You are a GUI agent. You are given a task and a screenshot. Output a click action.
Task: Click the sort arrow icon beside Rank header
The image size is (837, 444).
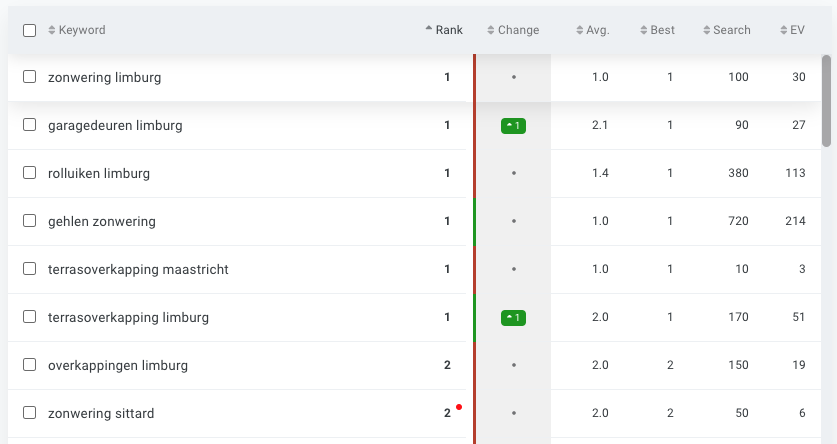click(429, 30)
